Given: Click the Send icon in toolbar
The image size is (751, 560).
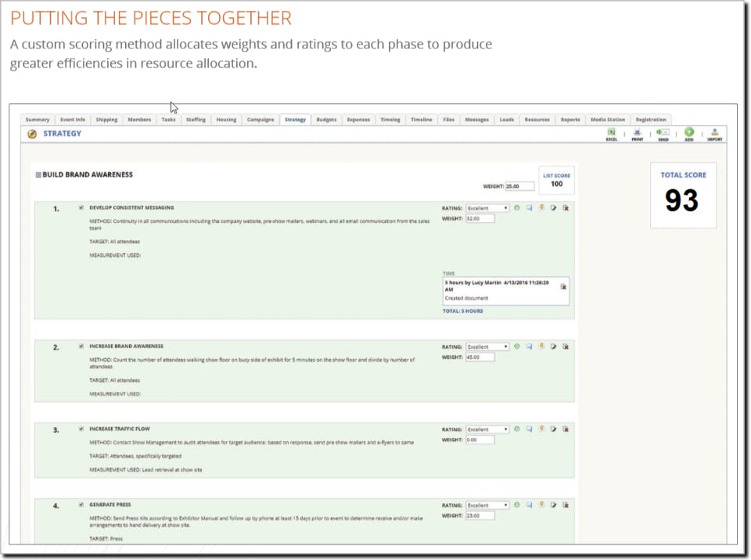Looking at the screenshot, I should [663, 134].
